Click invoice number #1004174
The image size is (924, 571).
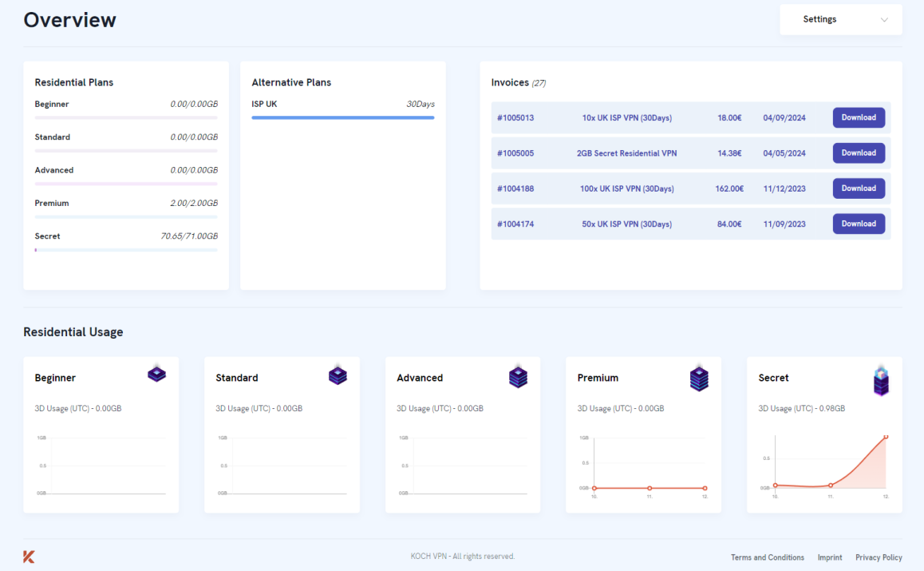[515, 224]
